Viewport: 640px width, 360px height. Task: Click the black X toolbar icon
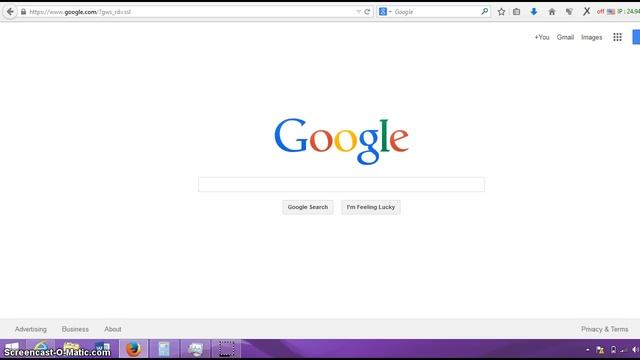[587, 11]
